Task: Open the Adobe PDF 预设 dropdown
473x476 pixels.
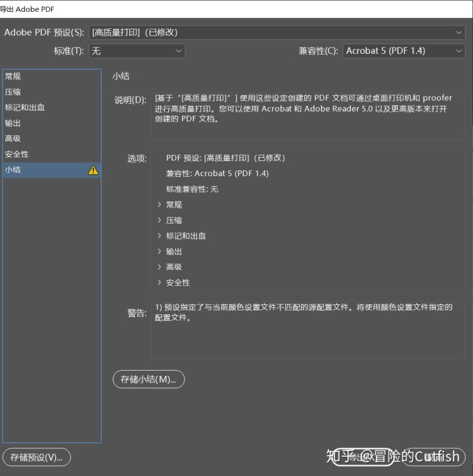Action: pos(277,32)
